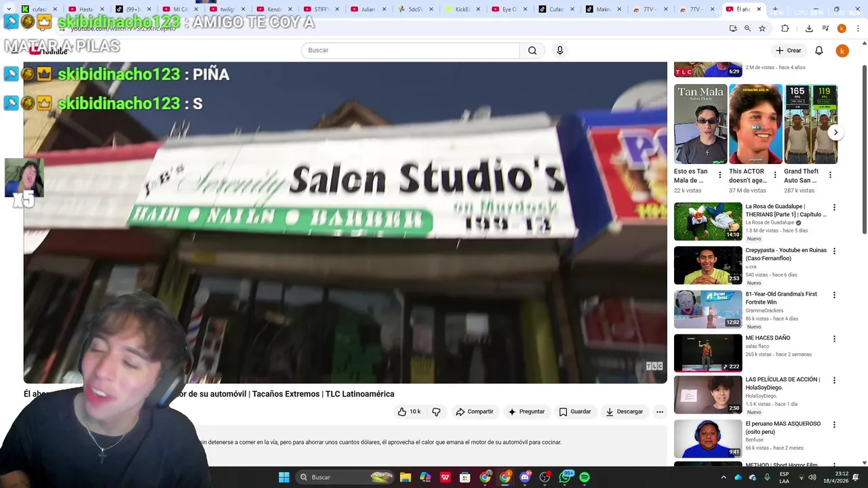Open options for 'ME HACES DAÑO' video
Image resolution: width=868 pixels, height=488 pixels.
(x=834, y=339)
